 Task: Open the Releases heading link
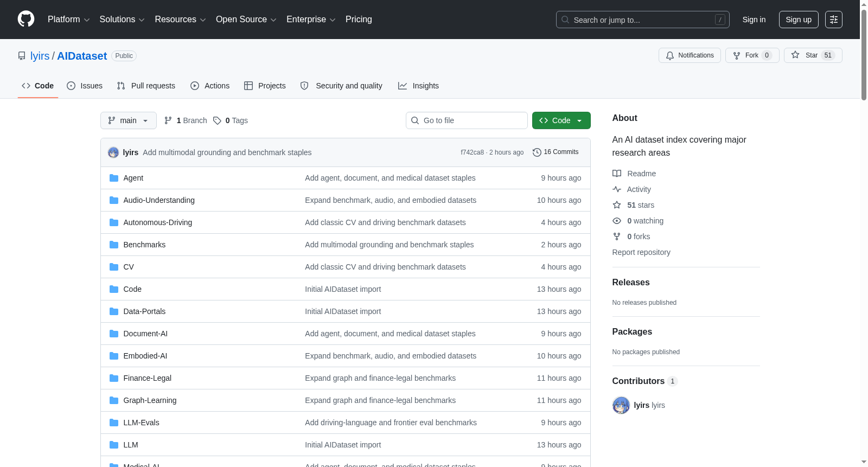tap(631, 282)
